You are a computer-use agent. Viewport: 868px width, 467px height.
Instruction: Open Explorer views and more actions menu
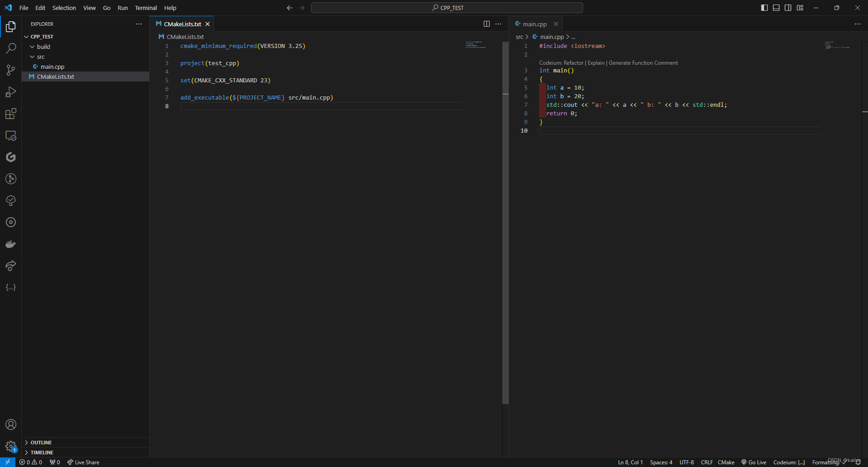click(139, 24)
